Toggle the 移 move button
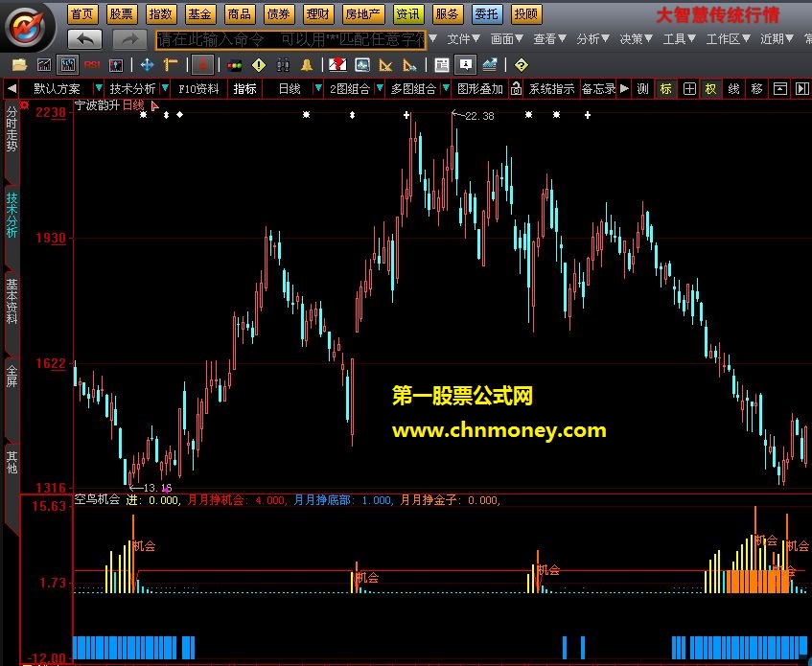812x666 pixels. pyautogui.click(x=756, y=89)
